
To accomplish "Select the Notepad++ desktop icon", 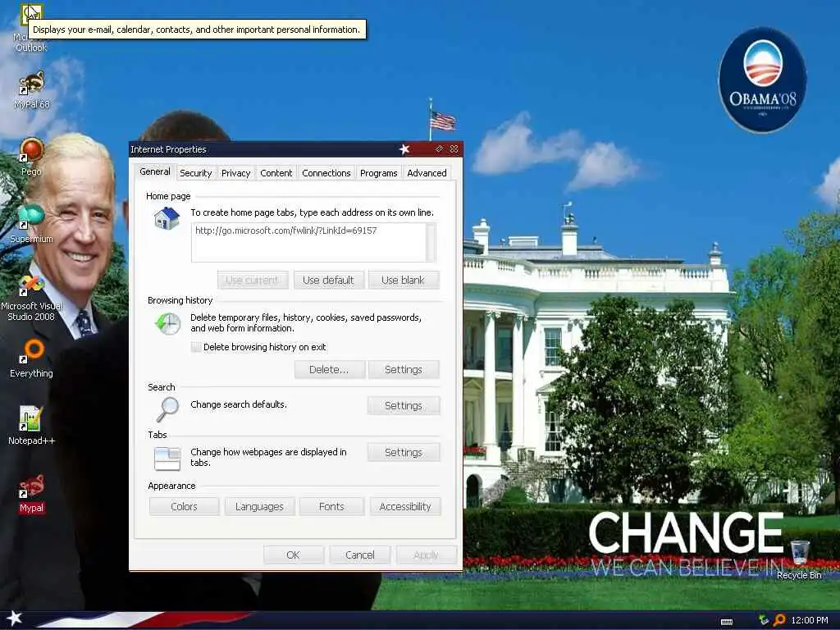I will click(31, 426).
